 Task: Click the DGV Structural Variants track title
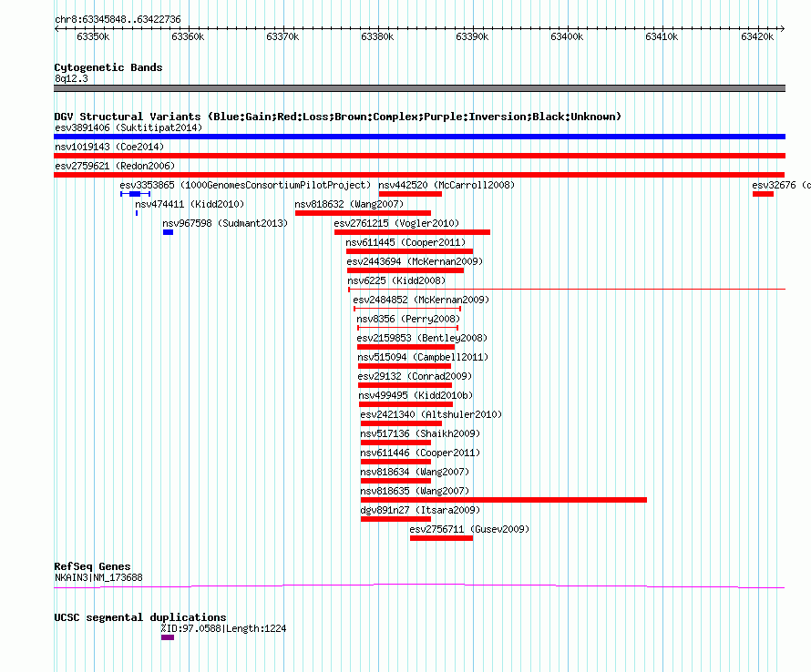coord(337,117)
